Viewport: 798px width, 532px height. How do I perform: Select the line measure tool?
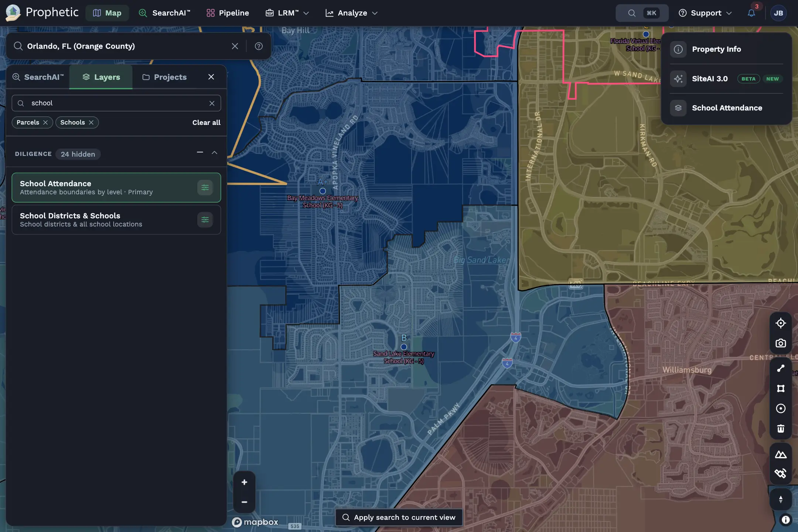[780, 368]
